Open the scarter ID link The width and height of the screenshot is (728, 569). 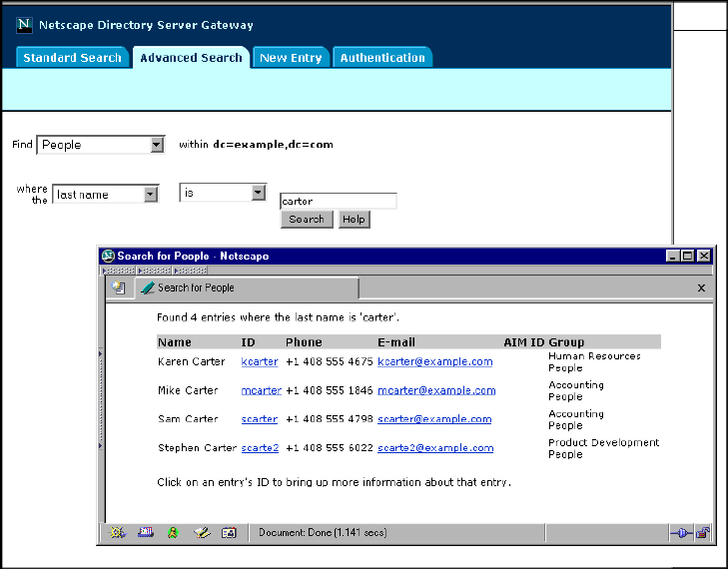click(x=259, y=419)
